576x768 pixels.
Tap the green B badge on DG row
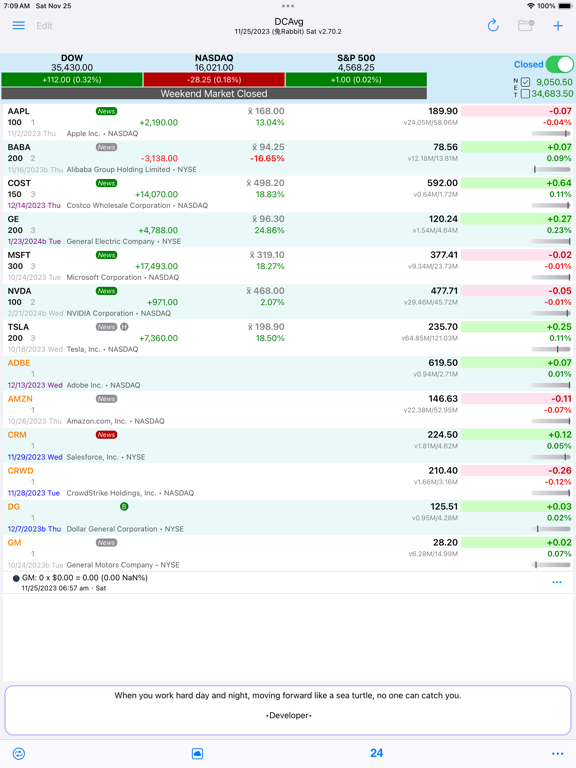pos(124,506)
